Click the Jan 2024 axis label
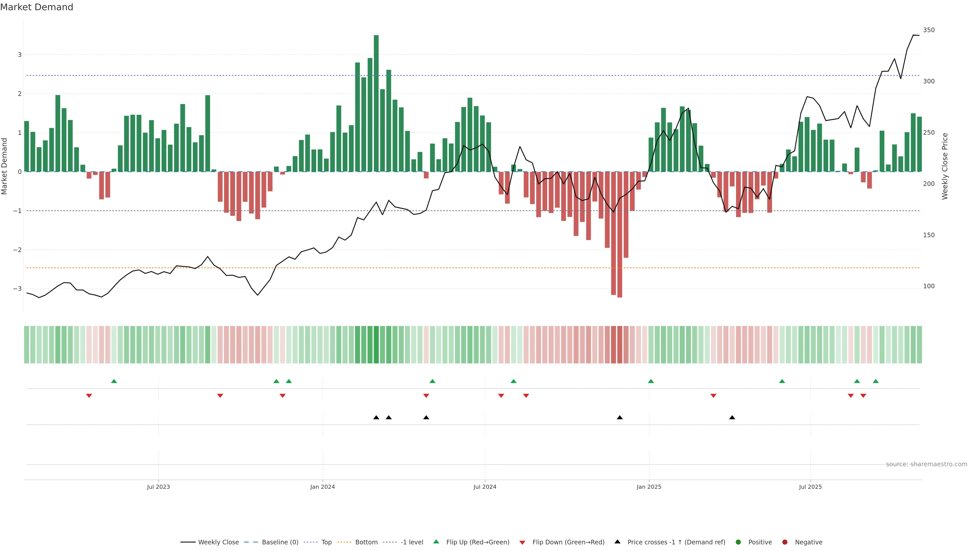The image size is (980, 551). (x=323, y=487)
